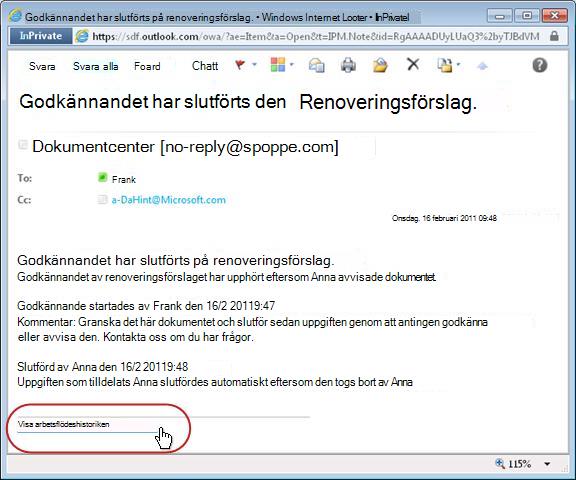This screenshot has height=480, width=576.
Task: Click subject 'Godkännandet har slutförts den Renoveringsförslag.'
Action: (248, 102)
